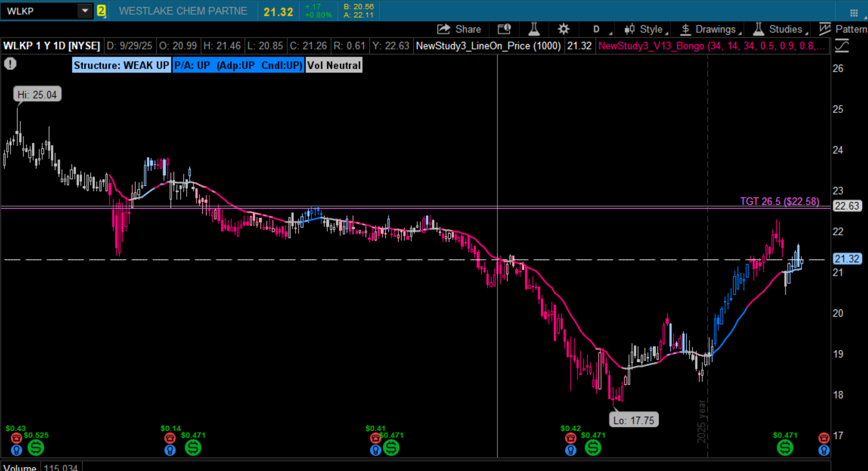Click the flask Edit Studies icon

(534, 29)
